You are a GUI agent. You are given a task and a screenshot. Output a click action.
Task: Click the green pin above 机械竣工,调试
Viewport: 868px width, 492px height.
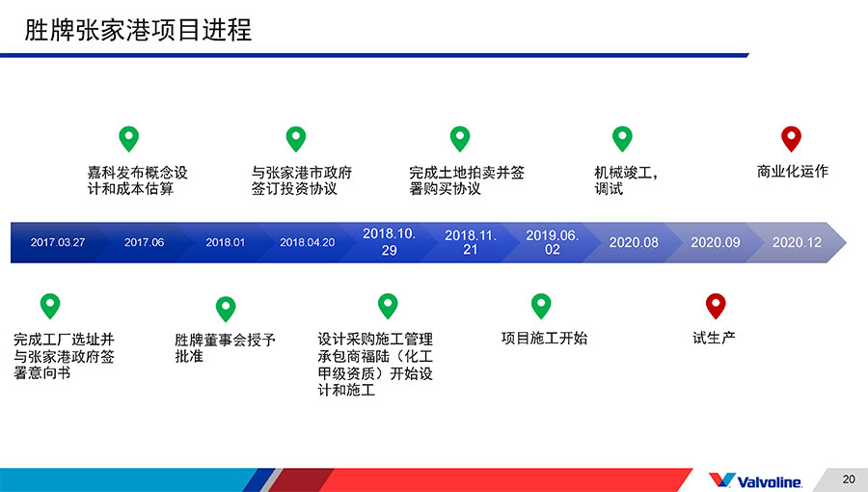pyautogui.click(x=622, y=138)
